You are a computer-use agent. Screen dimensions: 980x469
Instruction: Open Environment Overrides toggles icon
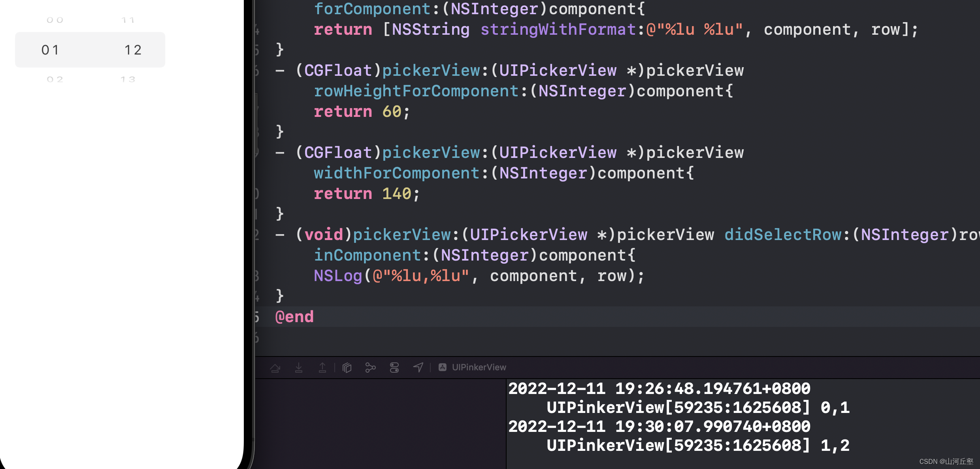[x=394, y=368]
